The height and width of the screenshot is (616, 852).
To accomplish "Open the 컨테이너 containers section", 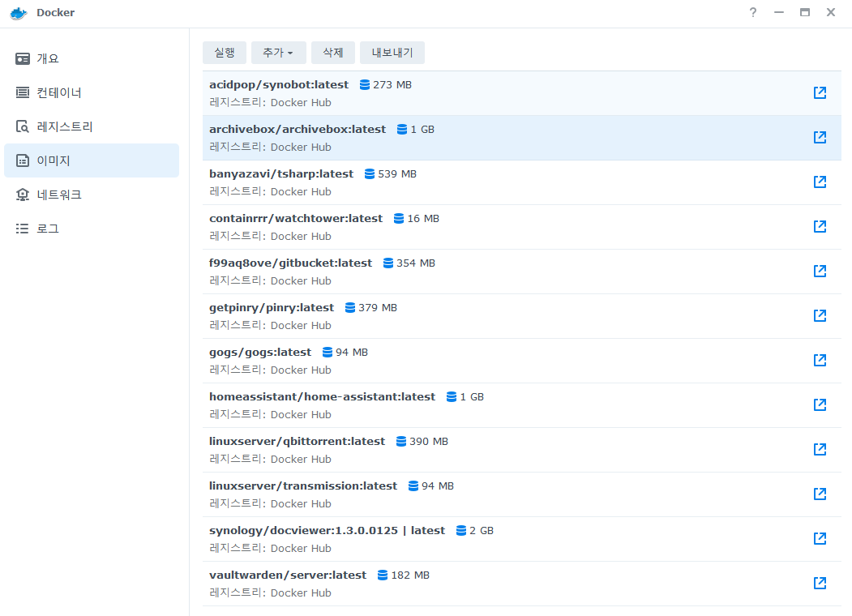I will [x=92, y=93].
